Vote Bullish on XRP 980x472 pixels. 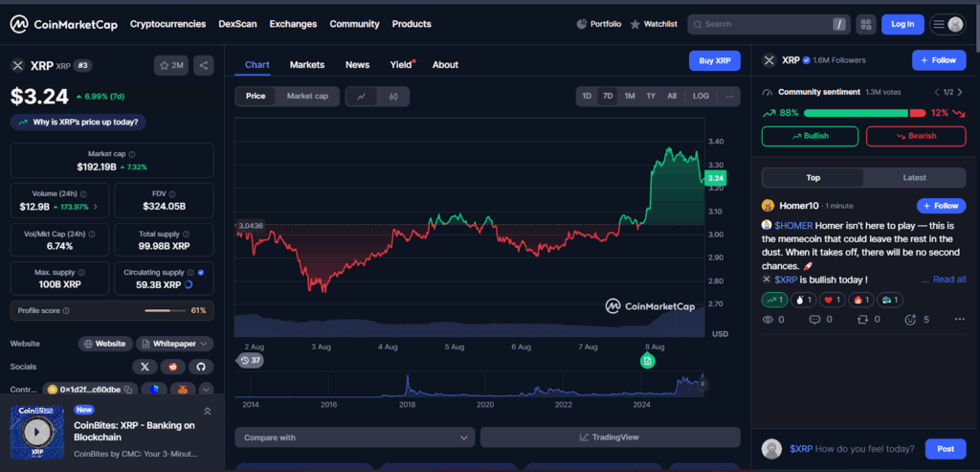810,136
